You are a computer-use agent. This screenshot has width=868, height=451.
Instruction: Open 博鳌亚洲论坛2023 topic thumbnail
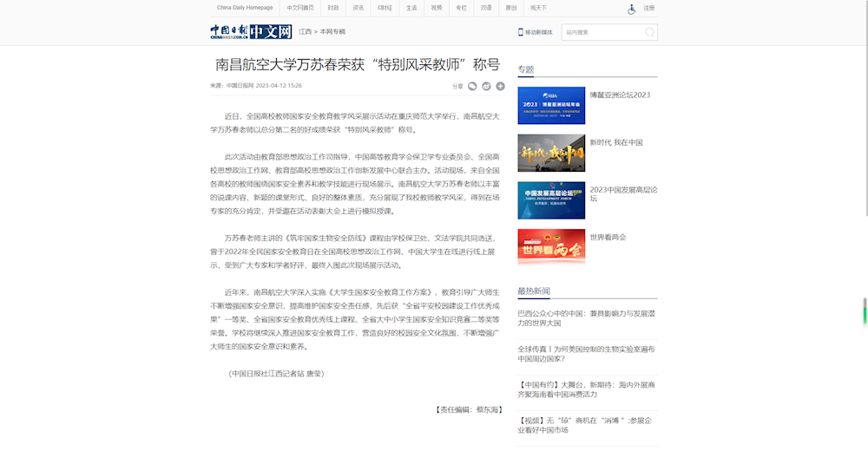coord(551,106)
